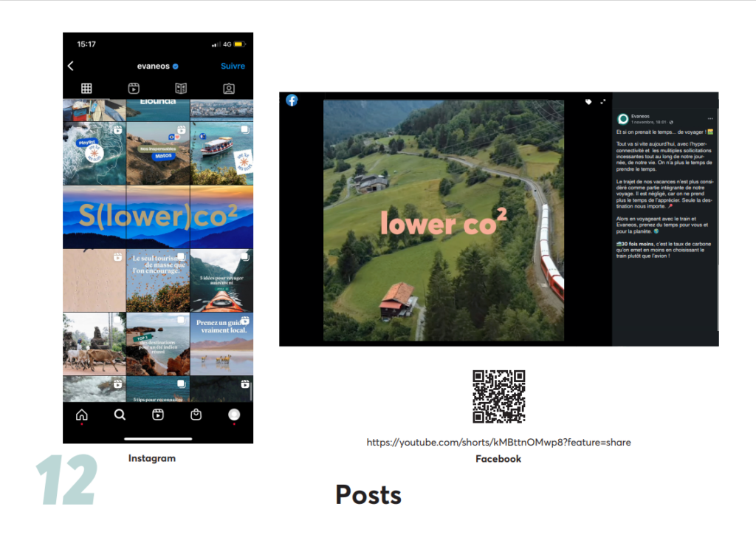Image resolution: width=756 pixels, height=535 pixels.
Task: Tap the Reels icon in bottom bar
Action: coord(158,415)
